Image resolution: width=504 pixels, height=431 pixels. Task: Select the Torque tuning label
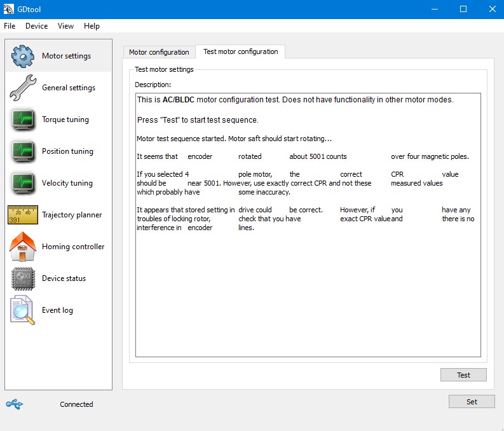[65, 120]
